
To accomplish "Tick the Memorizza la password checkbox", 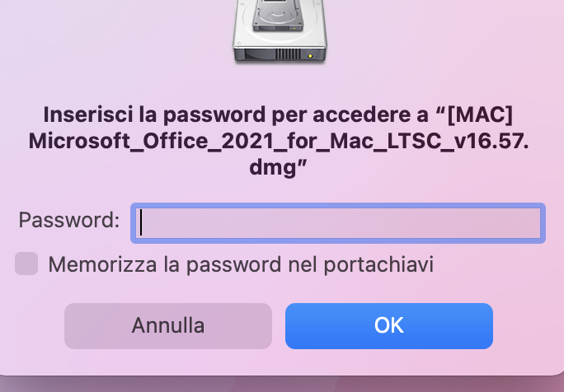I will (26, 264).
